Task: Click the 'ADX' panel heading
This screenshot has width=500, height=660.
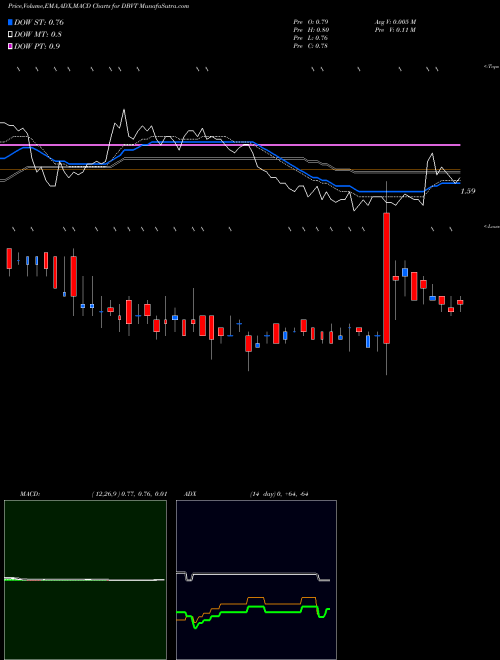Action: point(190,494)
